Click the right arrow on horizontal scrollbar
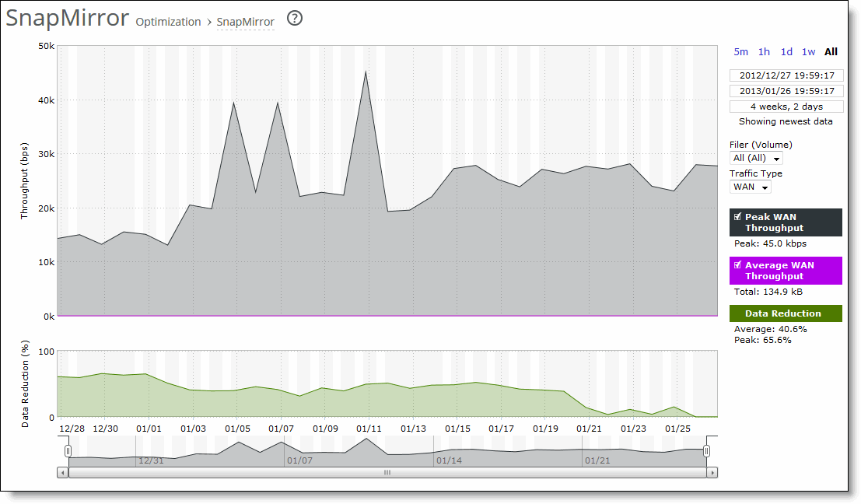This screenshot has height=504, width=861. [x=711, y=472]
